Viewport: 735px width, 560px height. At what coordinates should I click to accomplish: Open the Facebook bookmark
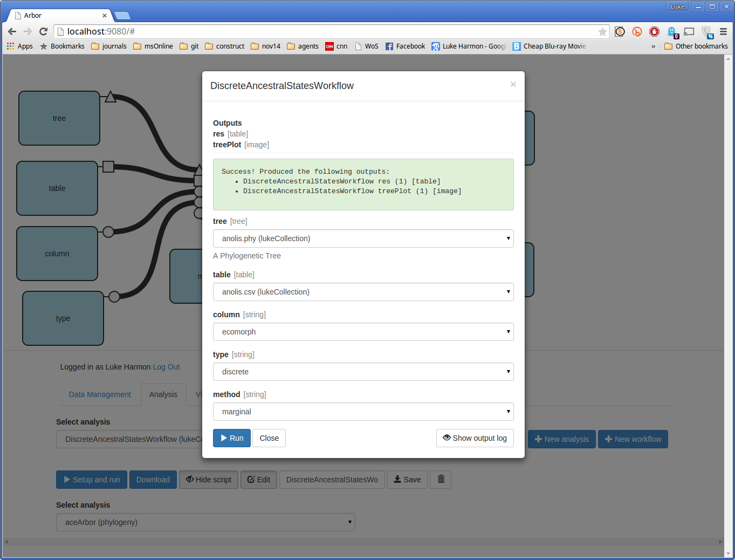coord(405,46)
